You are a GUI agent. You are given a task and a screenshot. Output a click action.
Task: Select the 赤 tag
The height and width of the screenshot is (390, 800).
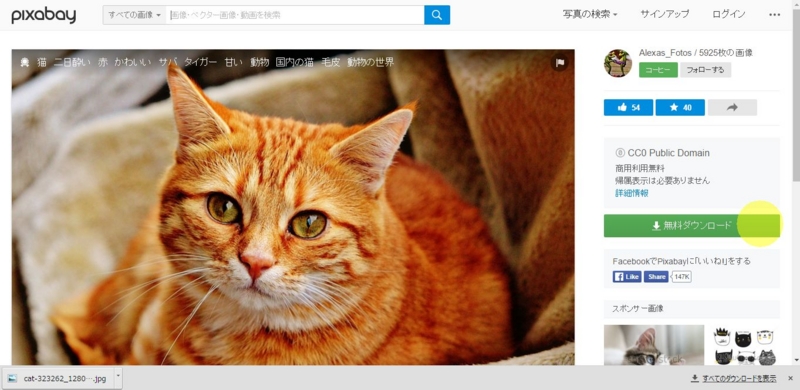(x=103, y=62)
